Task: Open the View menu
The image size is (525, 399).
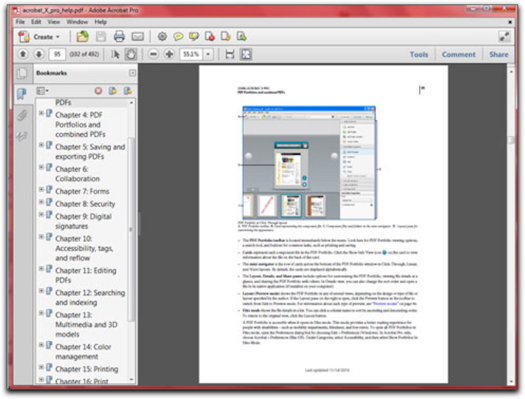Action: (54, 22)
